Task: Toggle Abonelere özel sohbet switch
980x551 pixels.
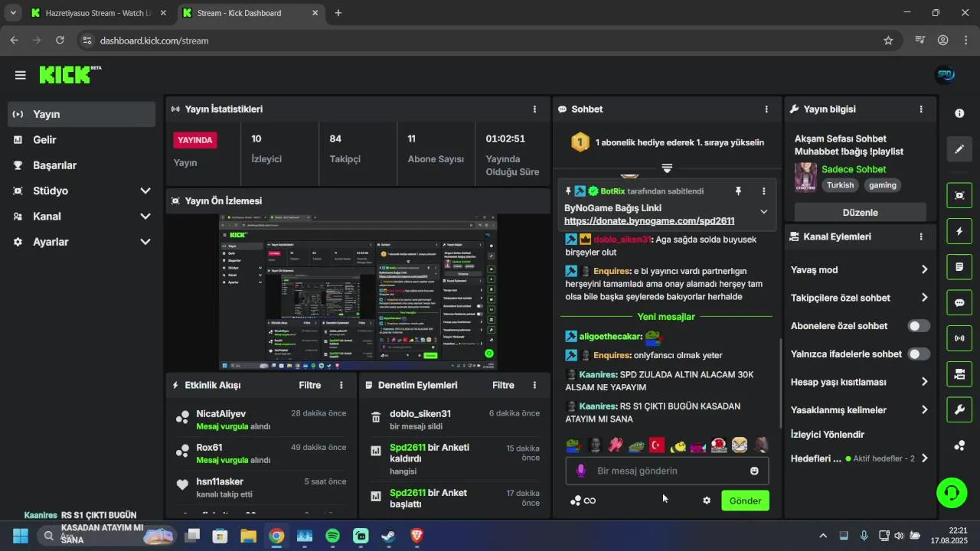Action: (x=919, y=326)
